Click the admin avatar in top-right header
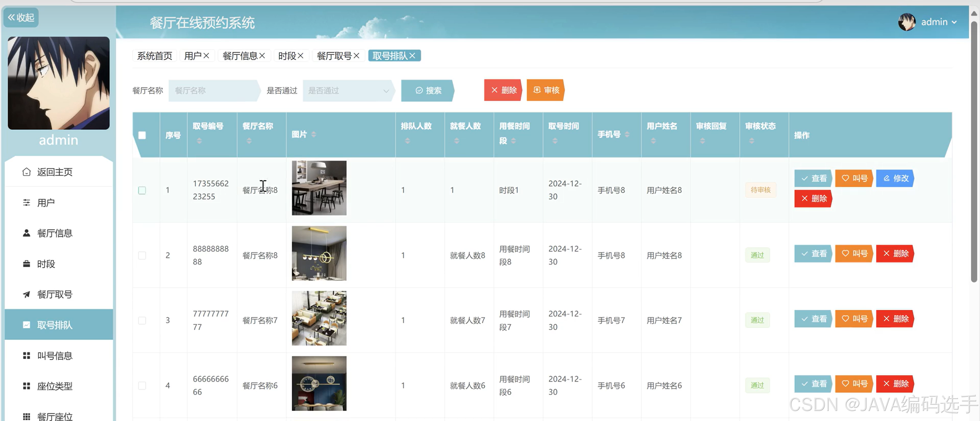This screenshot has width=980, height=421. pos(906,22)
